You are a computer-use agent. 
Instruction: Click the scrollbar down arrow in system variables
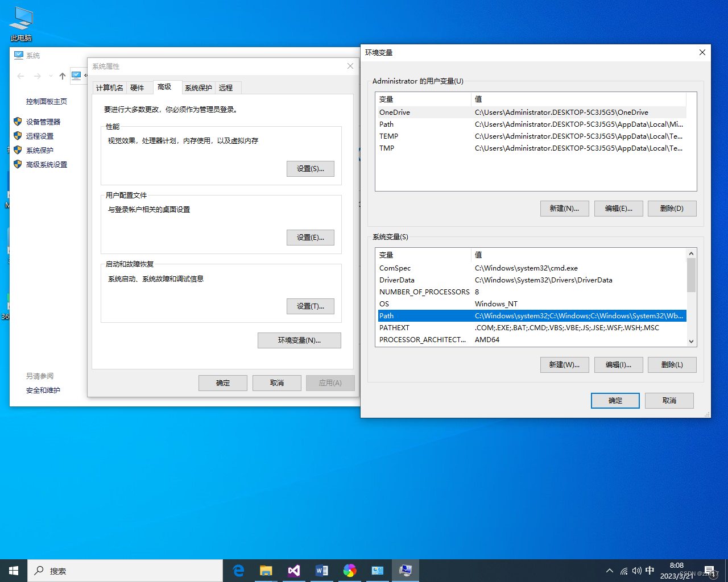pyautogui.click(x=691, y=341)
